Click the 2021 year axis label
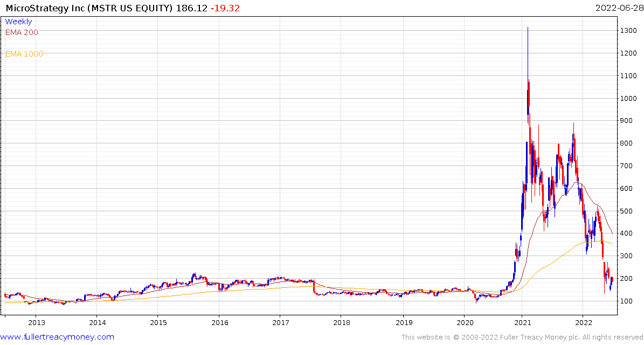The height and width of the screenshot is (345, 644). click(522, 322)
